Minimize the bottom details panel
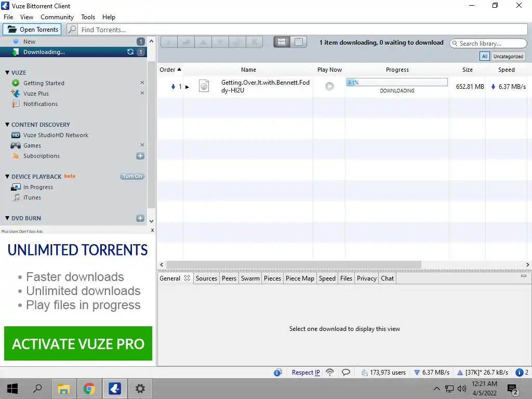This screenshot has height=399, width=532. [x=524, y=276]
